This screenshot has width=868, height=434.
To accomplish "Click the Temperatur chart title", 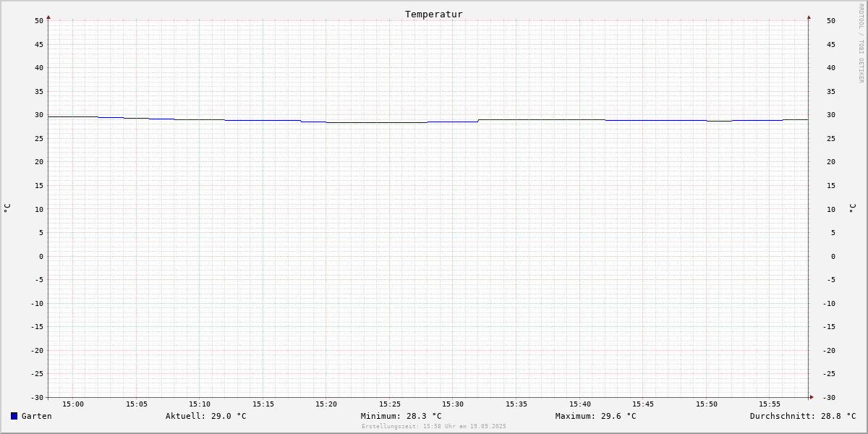I will [x=434, y=14].
